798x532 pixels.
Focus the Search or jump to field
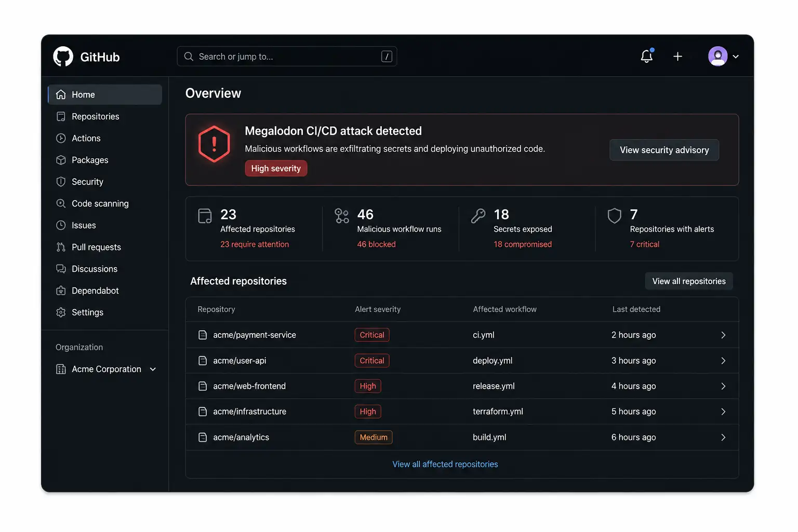[287, 56]
